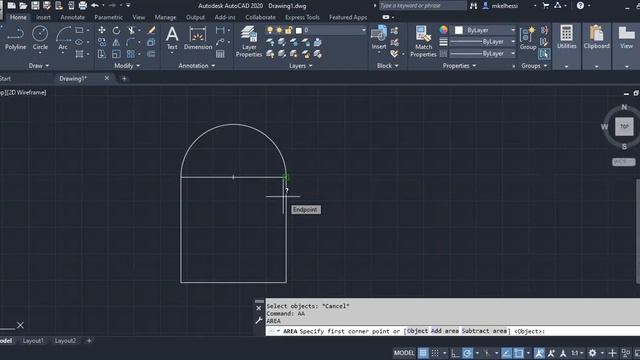Click the Subtract area command option

point(484,331)
